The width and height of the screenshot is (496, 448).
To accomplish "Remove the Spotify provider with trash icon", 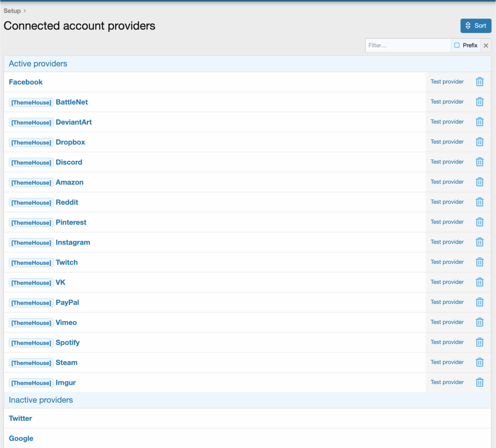I will pyautogui.click(x=480, y=342).
